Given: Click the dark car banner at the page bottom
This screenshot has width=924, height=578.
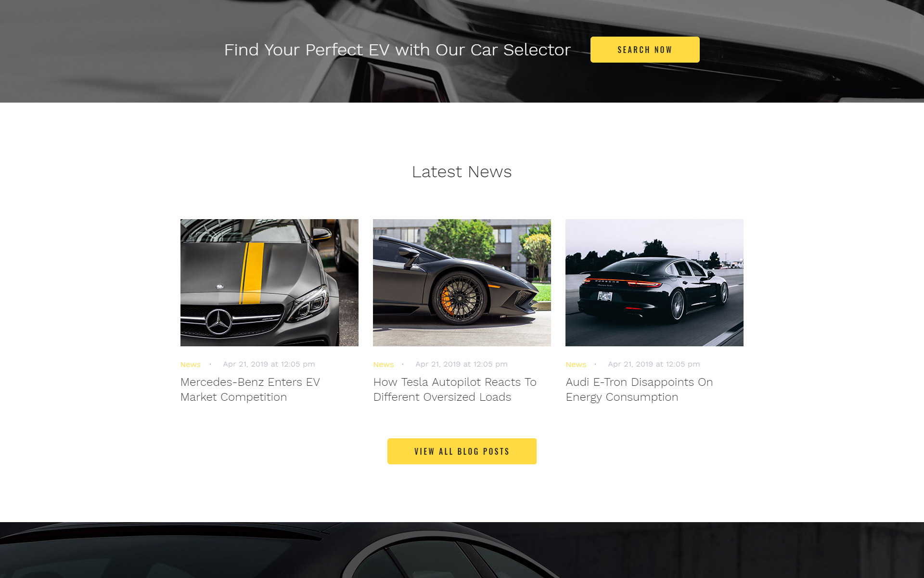Looking at the screenshot, I should [462, 550].
